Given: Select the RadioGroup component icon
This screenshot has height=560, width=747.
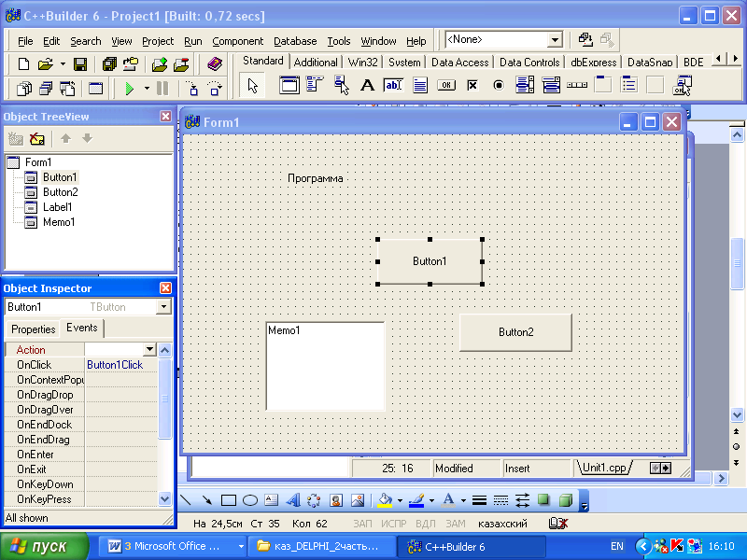Looking at the screenshot, I should pyautogui.click(x=629, y=85).
